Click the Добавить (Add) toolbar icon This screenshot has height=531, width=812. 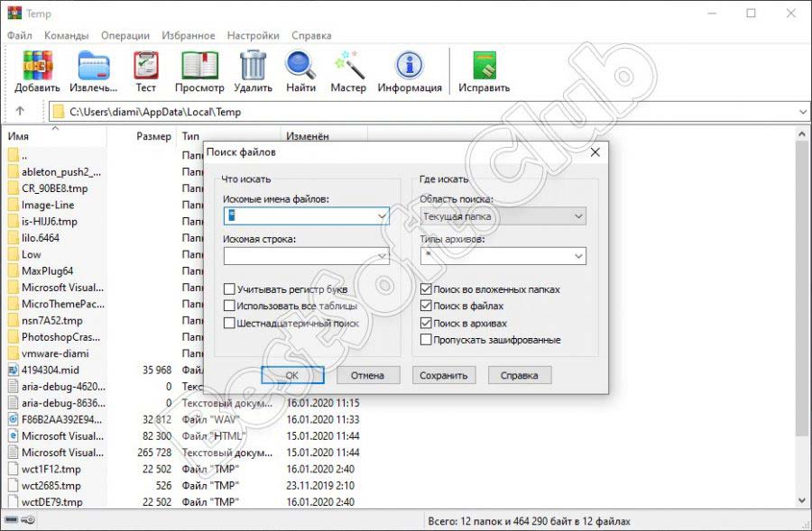pos(37,65)
